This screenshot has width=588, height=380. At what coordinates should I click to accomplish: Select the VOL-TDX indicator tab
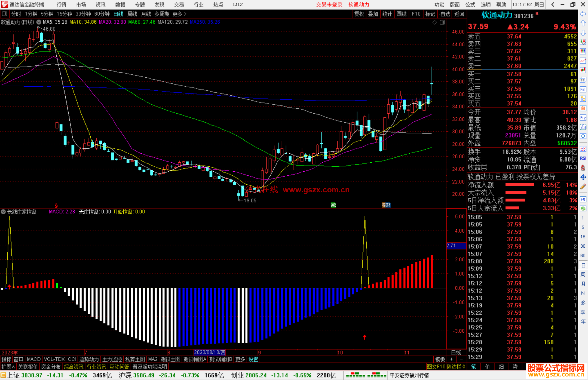54,359
